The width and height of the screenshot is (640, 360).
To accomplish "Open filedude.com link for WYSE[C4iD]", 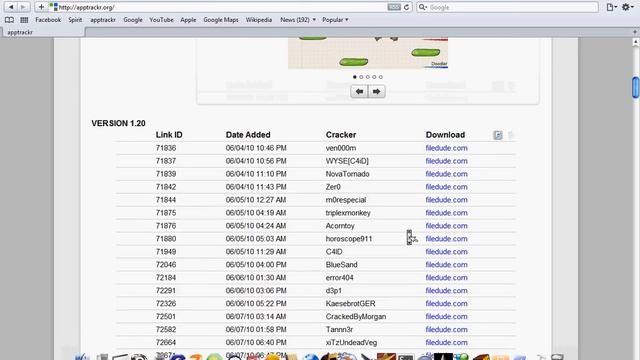I will coord(447,161).
